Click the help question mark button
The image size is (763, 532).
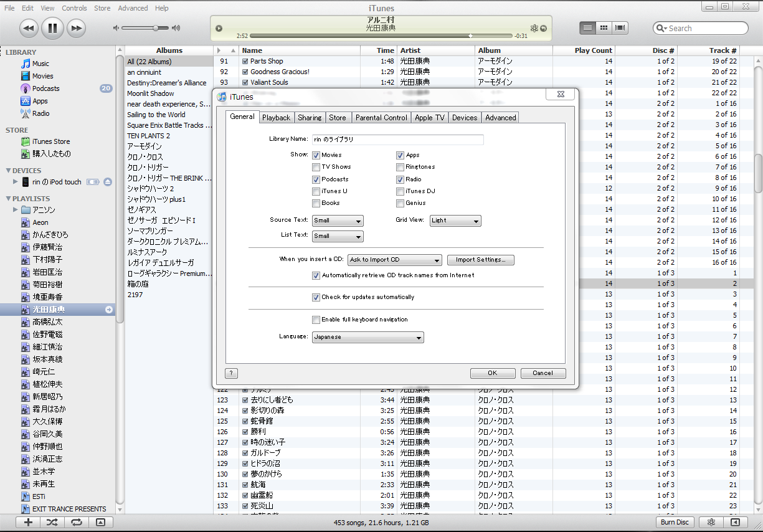tap(231, 373)
